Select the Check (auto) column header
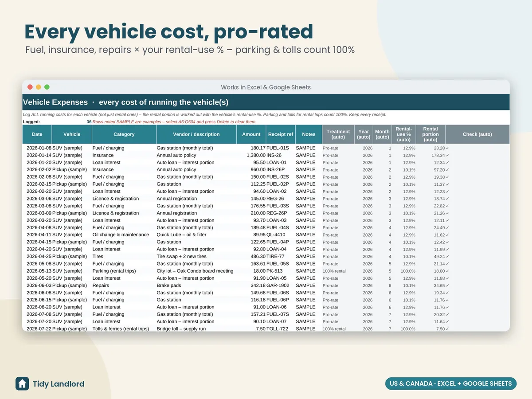Viewport: 532px width, 399px height. (477, 134)
